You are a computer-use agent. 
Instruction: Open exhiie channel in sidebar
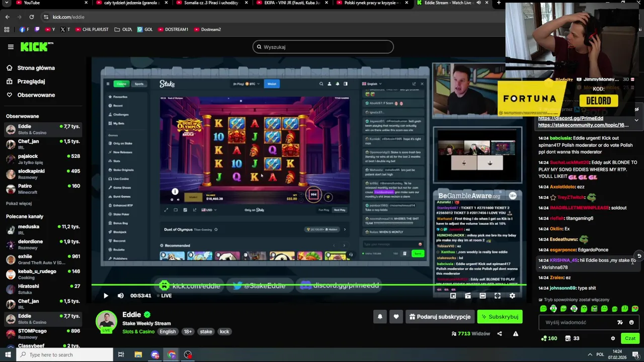coord(43,259)
